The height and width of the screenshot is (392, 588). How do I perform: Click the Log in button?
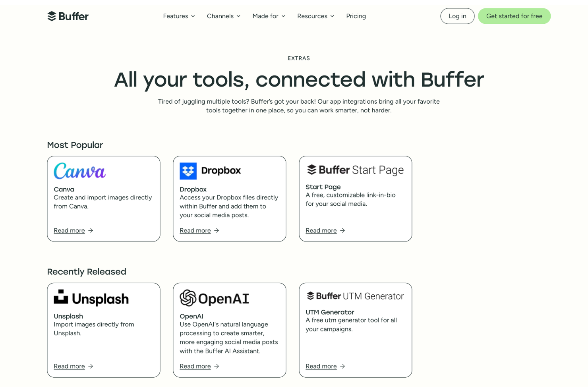[x=457, y=16]
